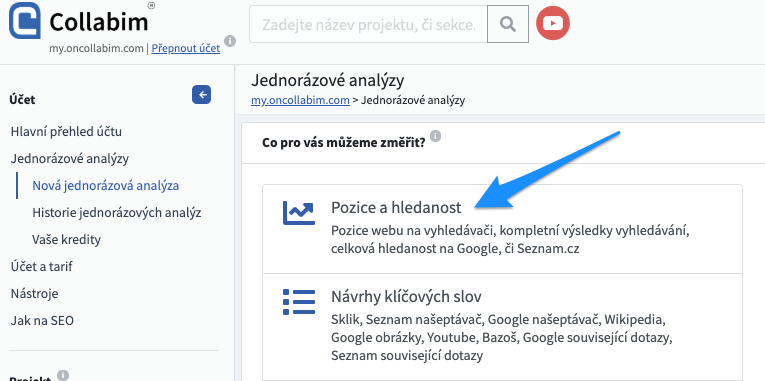Viewport: 765px width, 381px height.
Task: Click info icon next to Projekt heading
Action: (63, 375)
